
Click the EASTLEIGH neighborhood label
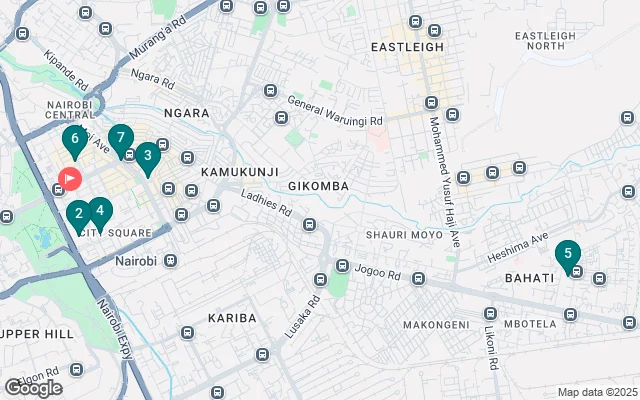pyautogui.click(x=407, y=47)
